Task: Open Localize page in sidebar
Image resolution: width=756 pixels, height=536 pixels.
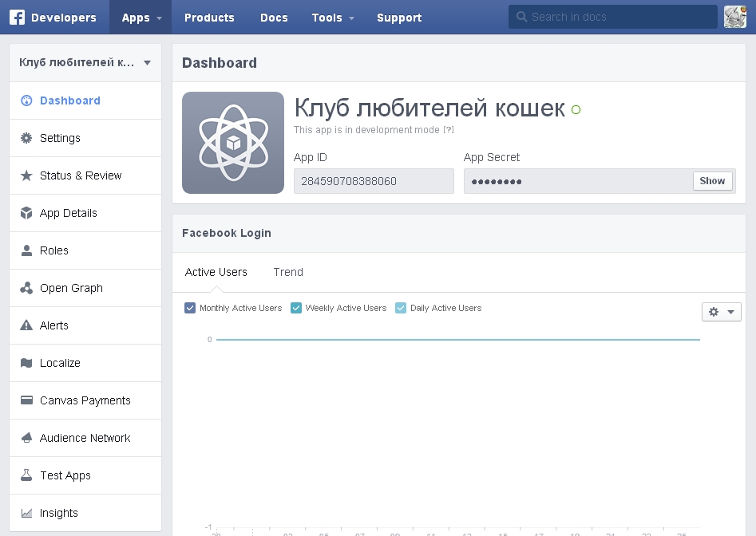Action: [85, 363]
